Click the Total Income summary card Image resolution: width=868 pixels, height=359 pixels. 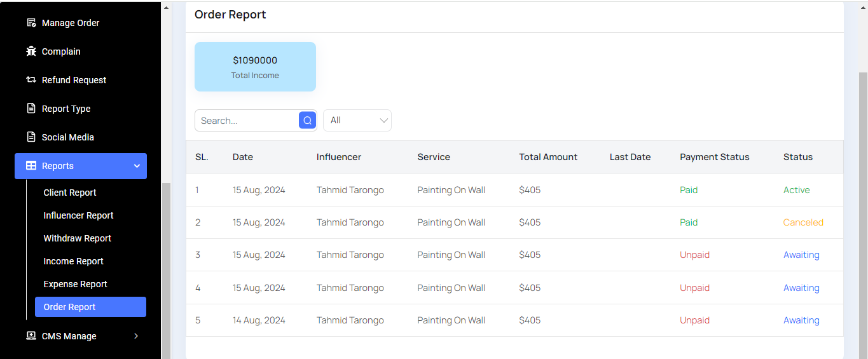point(255,67)
